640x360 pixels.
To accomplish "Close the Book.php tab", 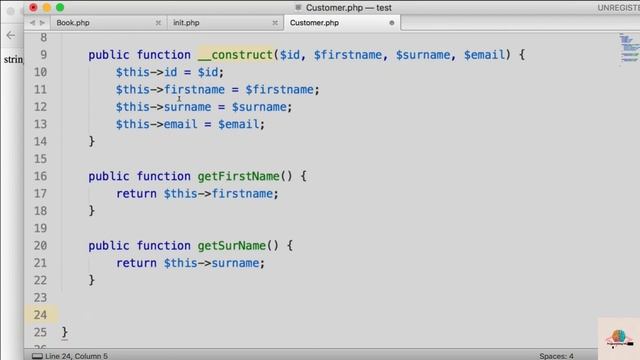I will (x=158, y=23).
